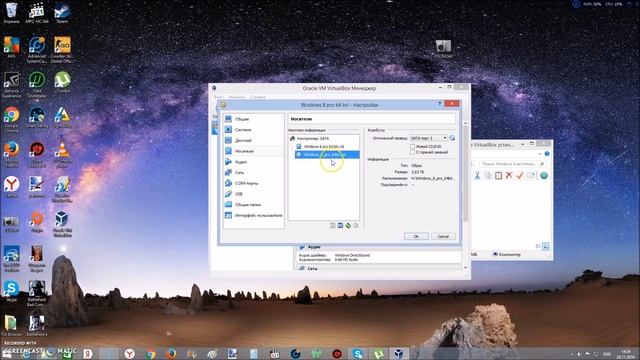Click the search field in the Explorer window

pyautogui.click(x=512, y=164)
